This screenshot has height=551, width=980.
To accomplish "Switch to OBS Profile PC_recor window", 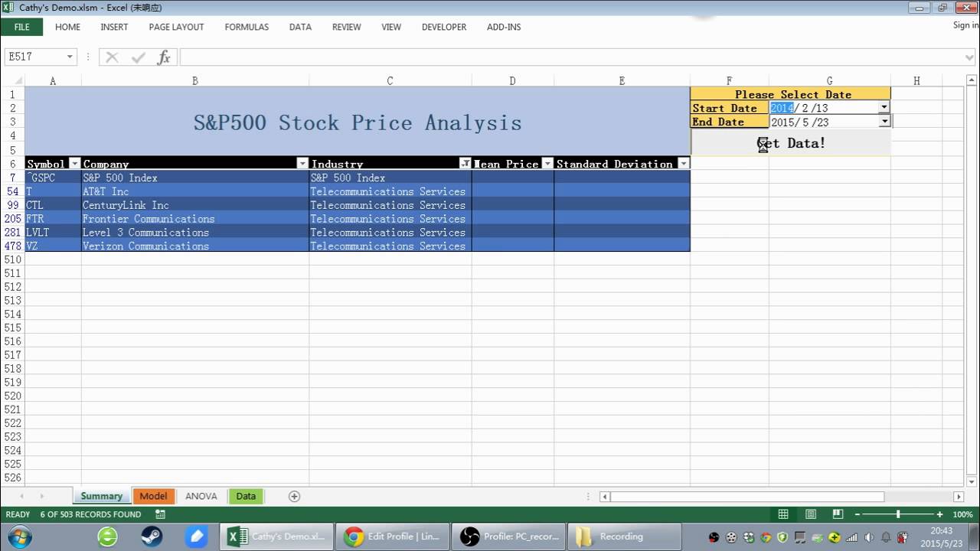I will [x=509, y=536].
